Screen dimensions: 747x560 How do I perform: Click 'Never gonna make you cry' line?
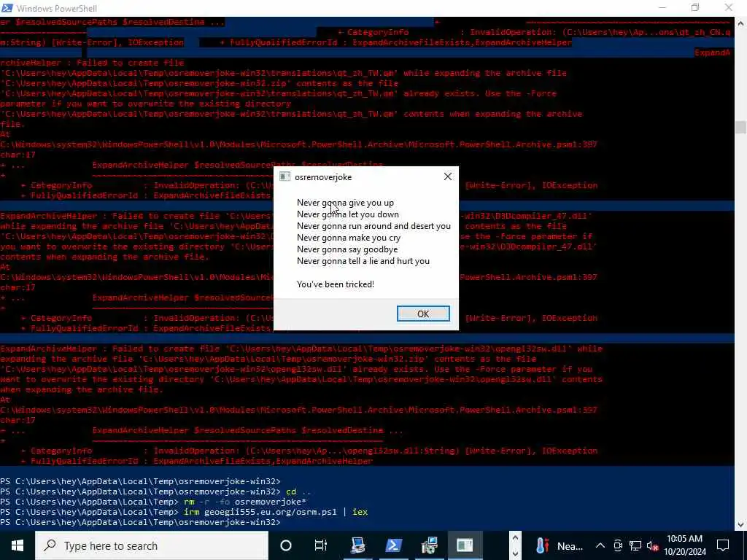point(349,238)
